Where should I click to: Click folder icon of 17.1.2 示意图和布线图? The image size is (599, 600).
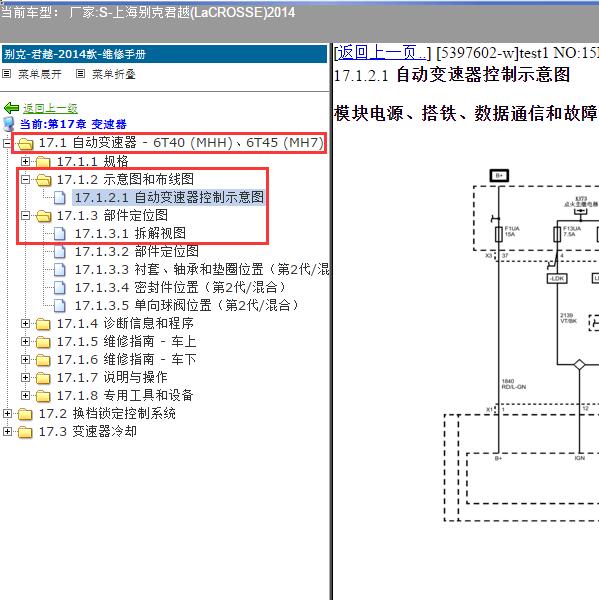pyautogui.click(x=43, y=180)
